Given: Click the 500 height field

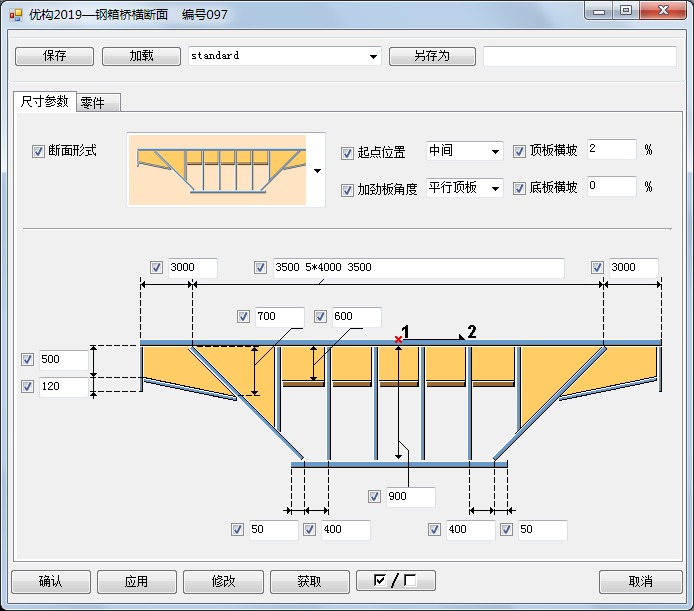Looking at the screenshot, I should [x=64, y=360].
